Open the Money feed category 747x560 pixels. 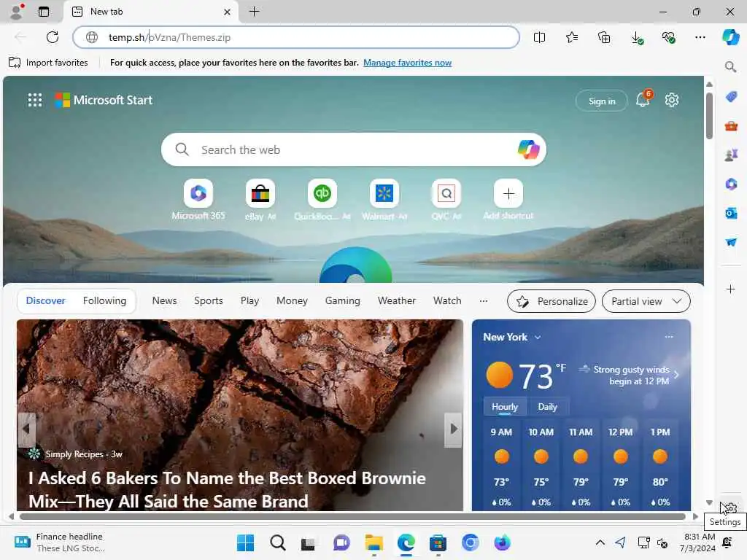coord(292,301)
